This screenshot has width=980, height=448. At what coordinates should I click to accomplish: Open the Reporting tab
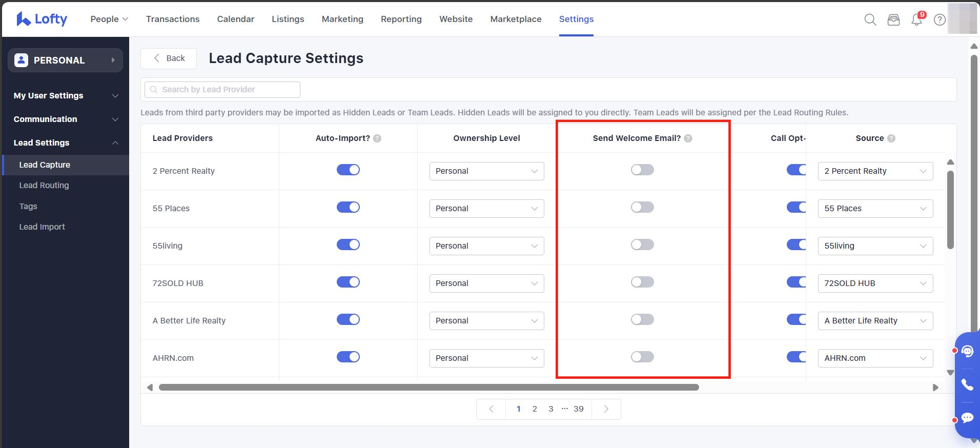tap(401, 19)
